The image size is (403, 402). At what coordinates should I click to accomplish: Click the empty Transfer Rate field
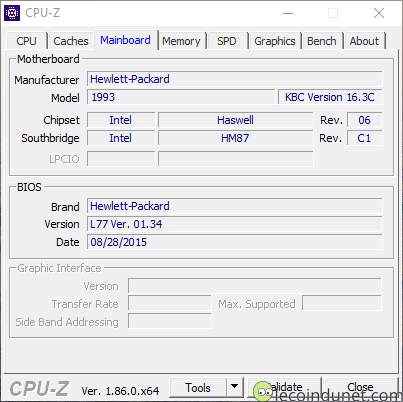click(170, 303)
